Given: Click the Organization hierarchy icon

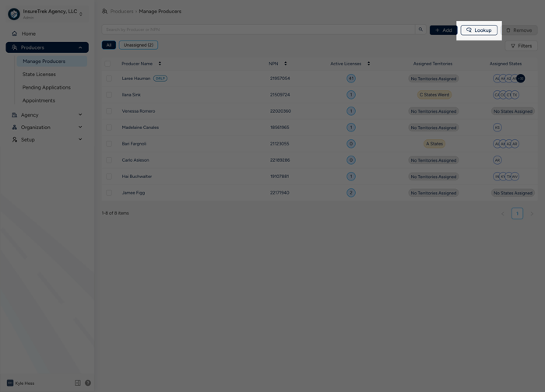Looking at the screenshot, I should (x=15, y=128).
